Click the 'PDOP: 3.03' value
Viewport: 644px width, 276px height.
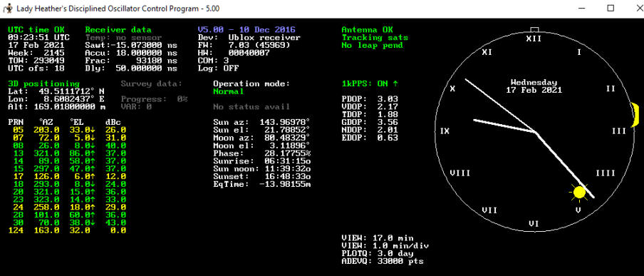click(x=370, y=99)
